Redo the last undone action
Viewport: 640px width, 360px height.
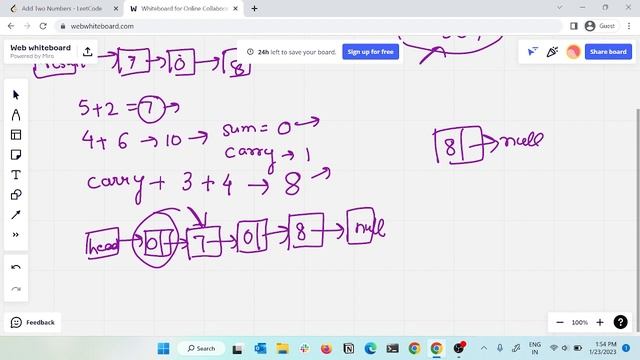(16, 289)
